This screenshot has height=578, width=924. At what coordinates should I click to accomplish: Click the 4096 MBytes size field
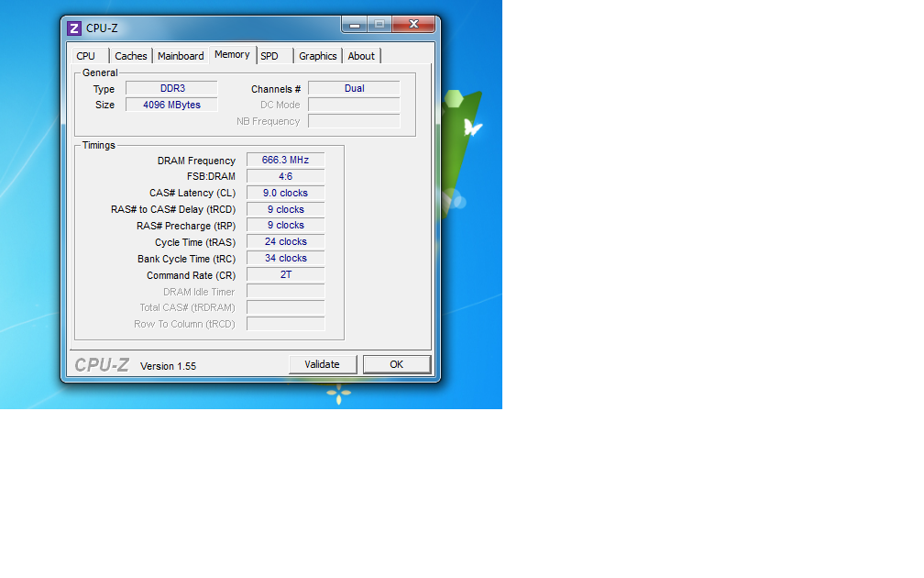click(x=172, y=105)
